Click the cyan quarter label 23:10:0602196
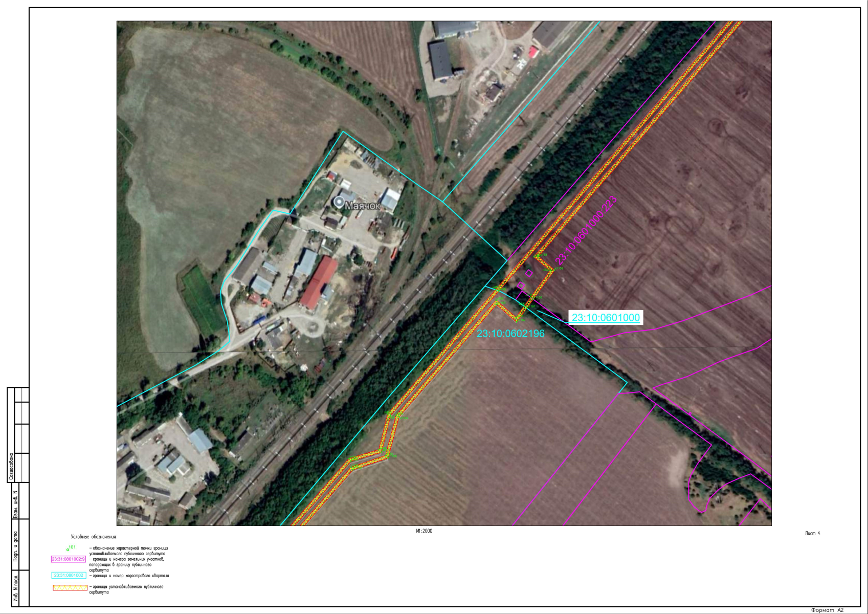The image size is (868, 614). [x=510, y=334]
